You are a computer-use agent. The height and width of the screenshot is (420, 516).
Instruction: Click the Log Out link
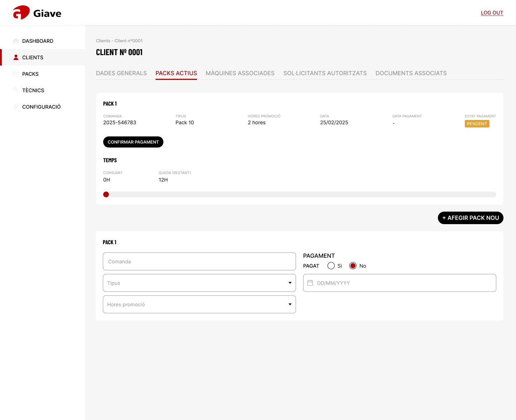(492, 13)
